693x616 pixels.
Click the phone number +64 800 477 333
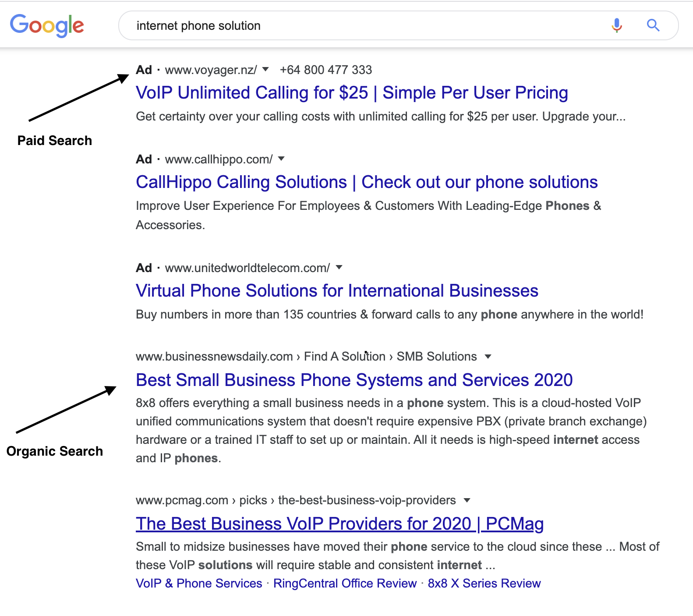[326, 70]
